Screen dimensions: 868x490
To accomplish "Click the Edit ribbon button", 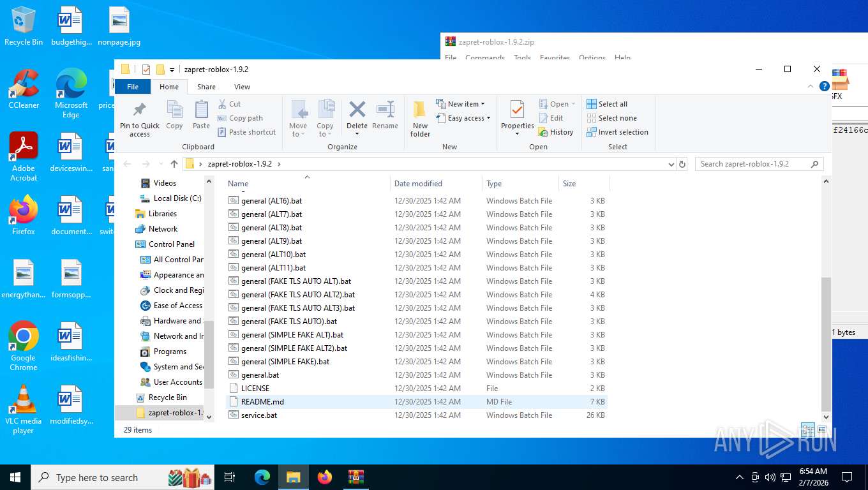I will tap(551, 118).
